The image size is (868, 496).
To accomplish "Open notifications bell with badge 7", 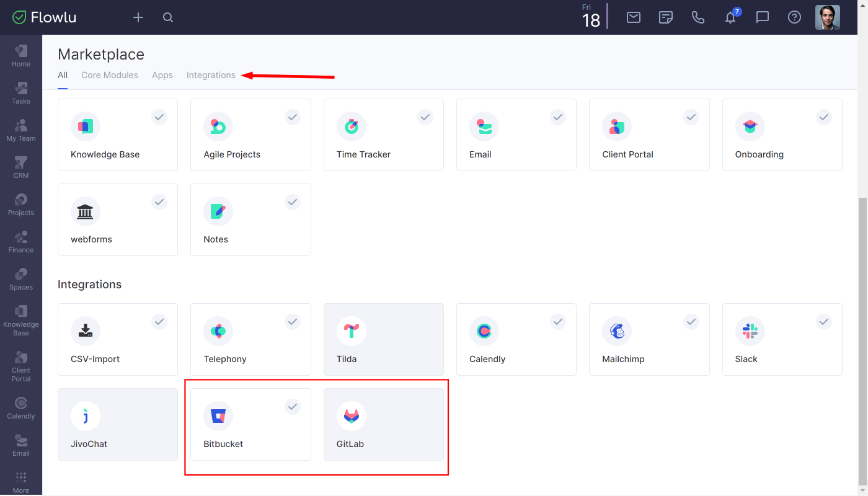I will [x=732, y=16].
